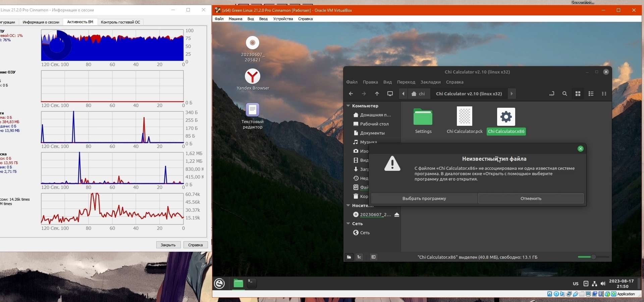Select the Текстовый редактор desktop icon
The height and width of the screenshot is (302, 644).
point(253,116)
